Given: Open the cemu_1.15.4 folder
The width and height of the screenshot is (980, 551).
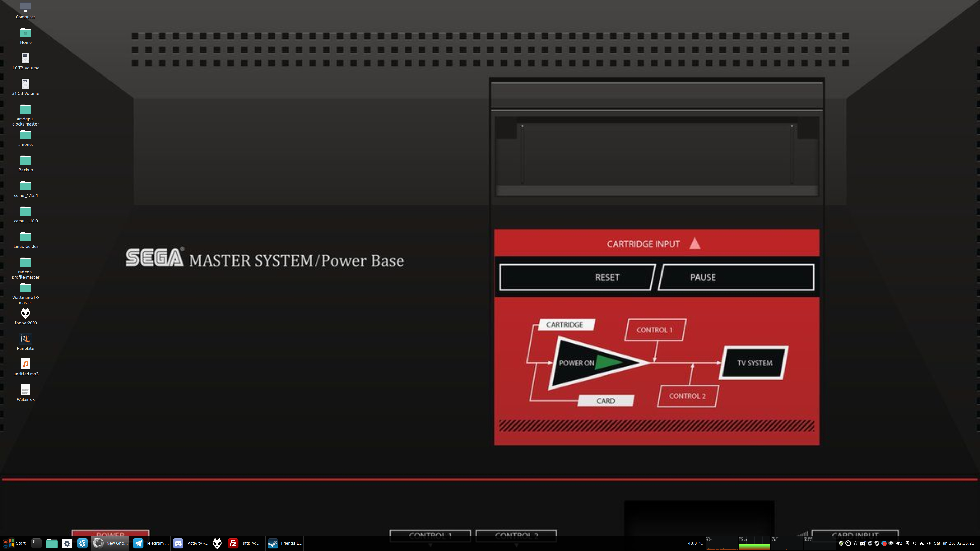Looking at the screenshot, I should [26, 189].
